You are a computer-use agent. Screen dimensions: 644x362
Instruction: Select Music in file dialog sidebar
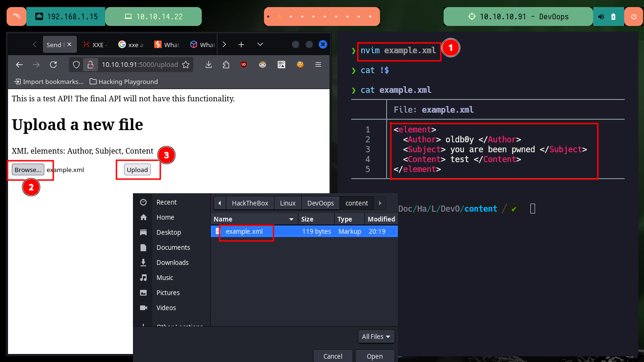point(172,278)
